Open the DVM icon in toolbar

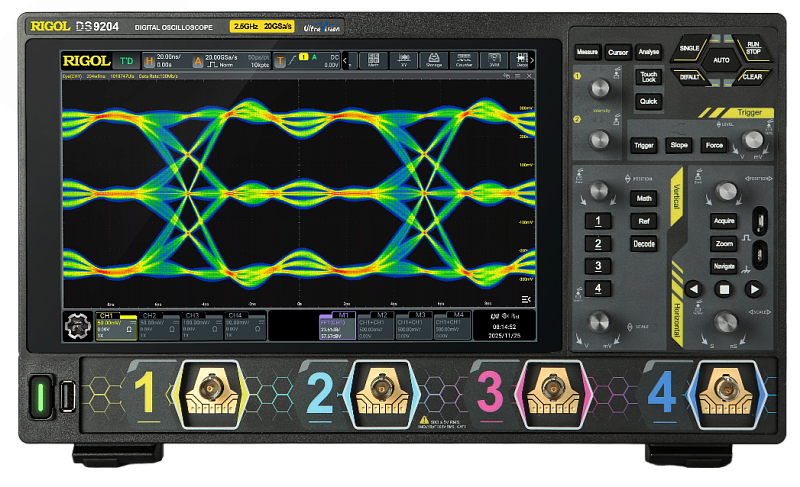[494, 60]
